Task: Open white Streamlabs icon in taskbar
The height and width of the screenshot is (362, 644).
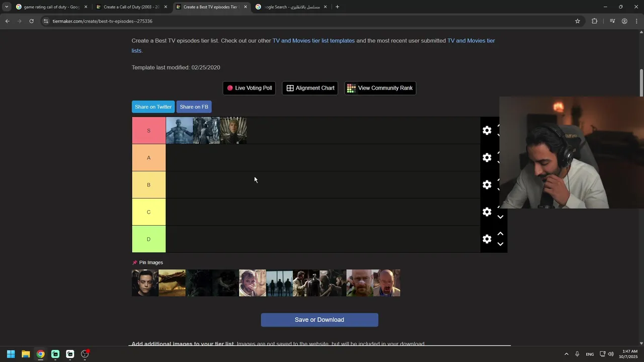Action: (70, 354)
